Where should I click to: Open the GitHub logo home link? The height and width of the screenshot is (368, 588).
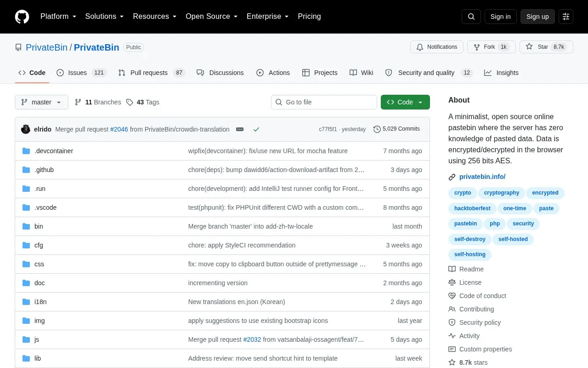(22, 17)
